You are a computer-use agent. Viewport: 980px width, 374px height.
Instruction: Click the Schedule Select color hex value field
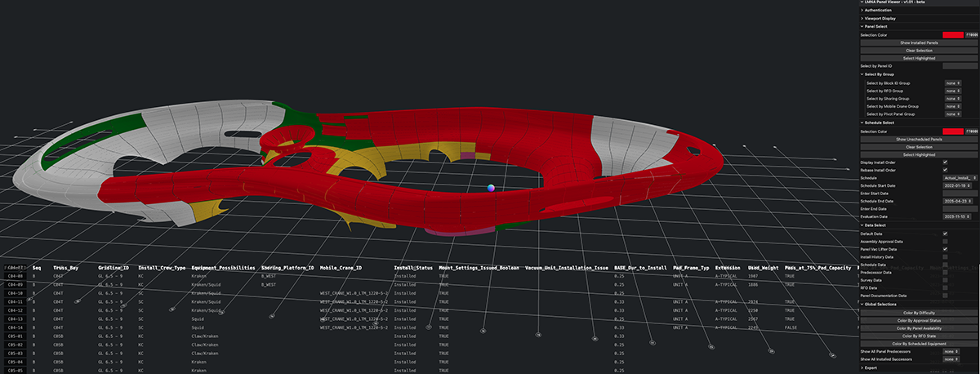[x=972, y=131]
